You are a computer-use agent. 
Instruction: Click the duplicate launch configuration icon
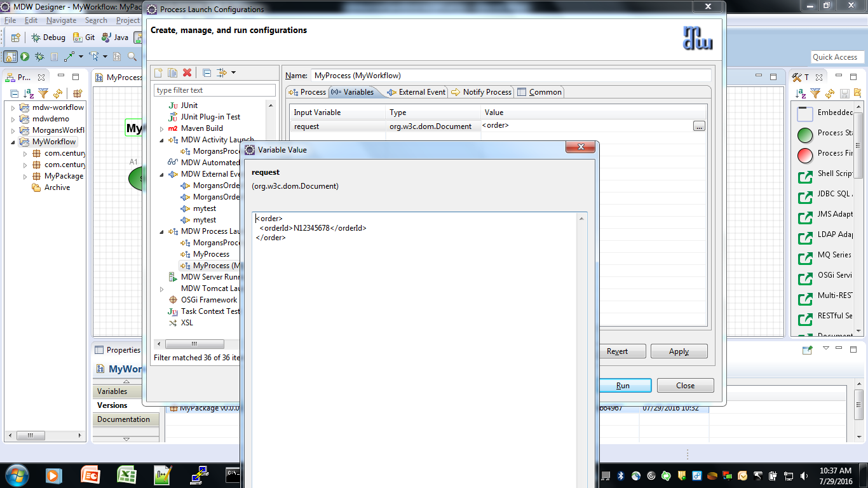tap(172, 73)
